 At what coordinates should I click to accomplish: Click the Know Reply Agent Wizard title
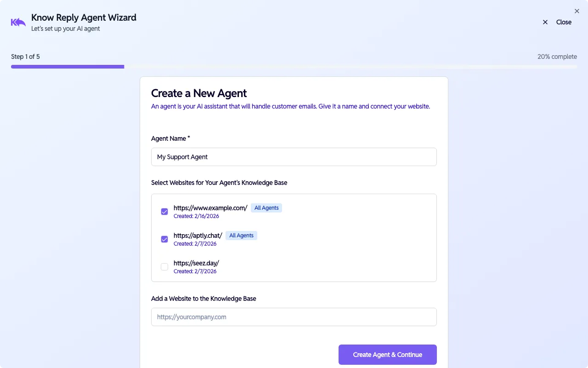pyautogui.click(x=84, y=17)
